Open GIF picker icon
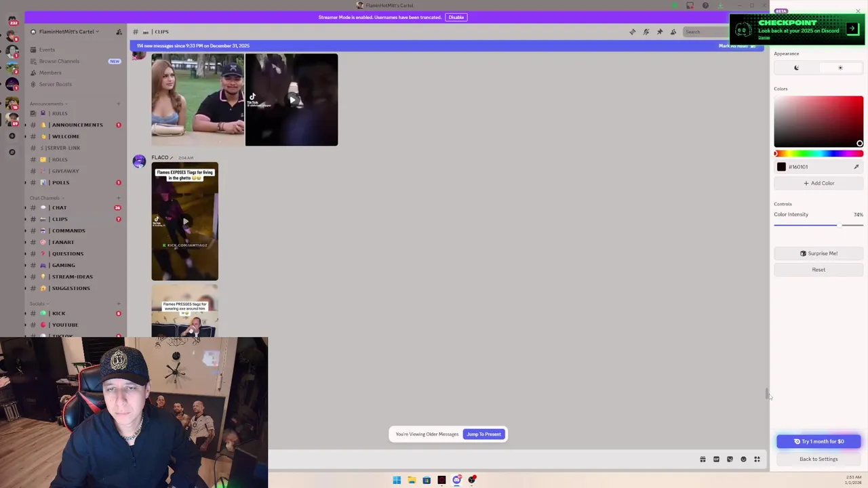The width and height of the screenshot is (868, 488). coord(716,460)
